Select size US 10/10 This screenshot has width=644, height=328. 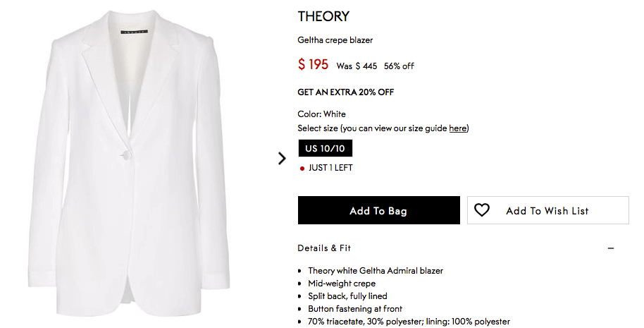point(325,148)
